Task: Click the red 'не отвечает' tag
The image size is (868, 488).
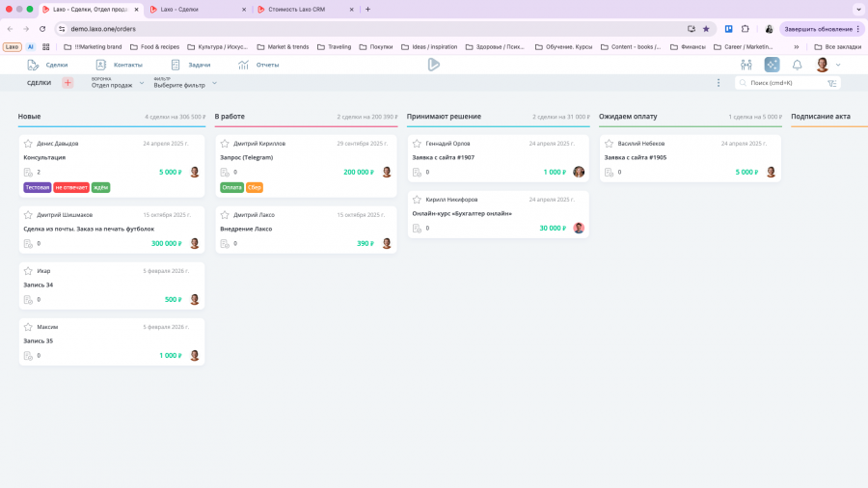Action: coord(71,187)
